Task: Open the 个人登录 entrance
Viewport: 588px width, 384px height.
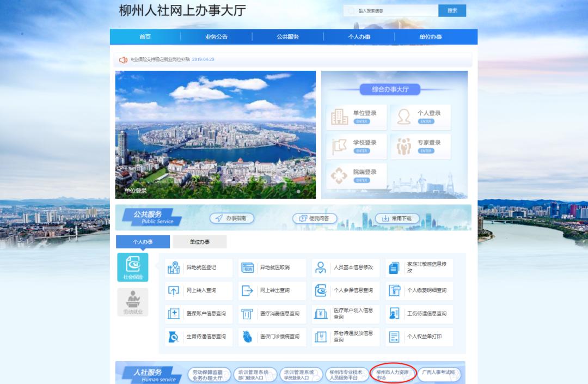Action: point(421,116)
